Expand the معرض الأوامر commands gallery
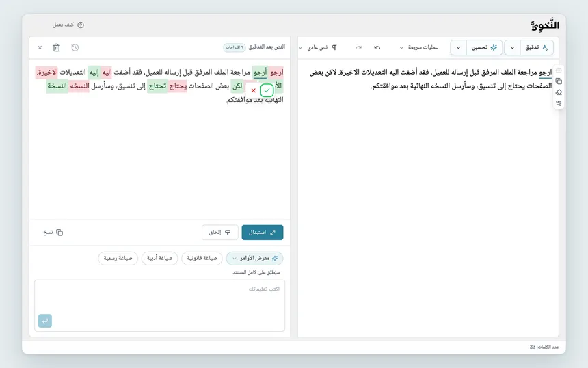This screenshot has width=588, height=368. point(254,258)
